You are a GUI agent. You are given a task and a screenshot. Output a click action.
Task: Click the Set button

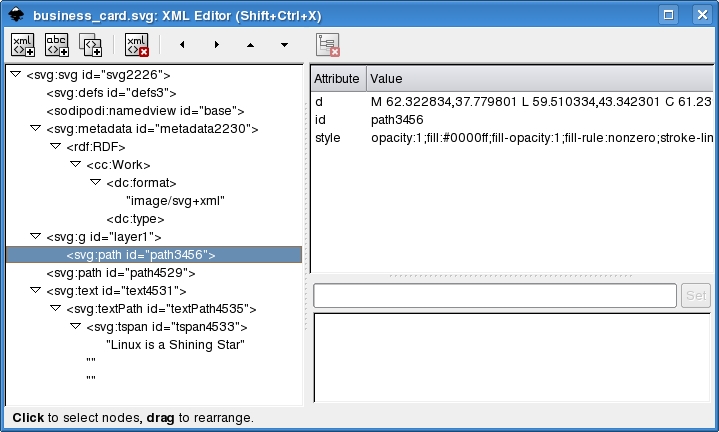coord(696,295)
